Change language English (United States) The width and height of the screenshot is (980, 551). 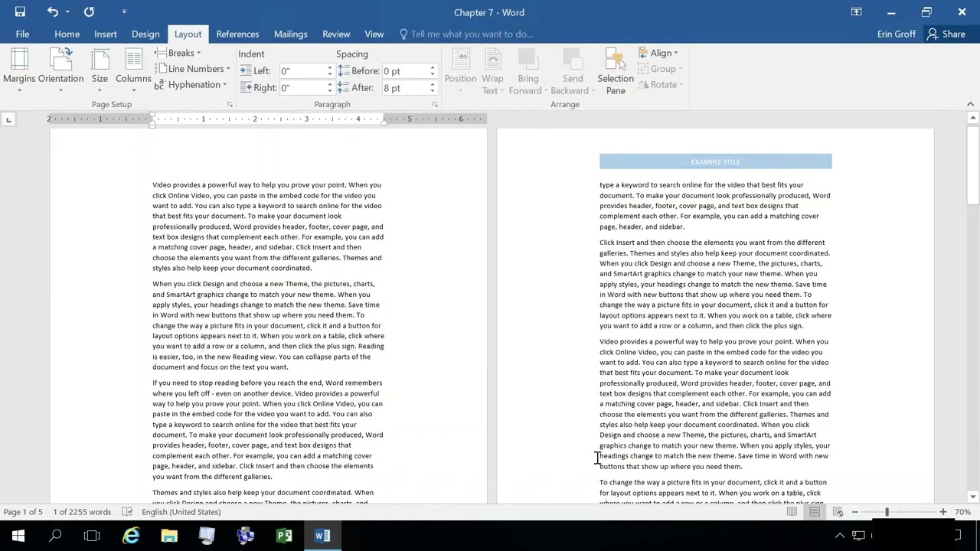181,512
